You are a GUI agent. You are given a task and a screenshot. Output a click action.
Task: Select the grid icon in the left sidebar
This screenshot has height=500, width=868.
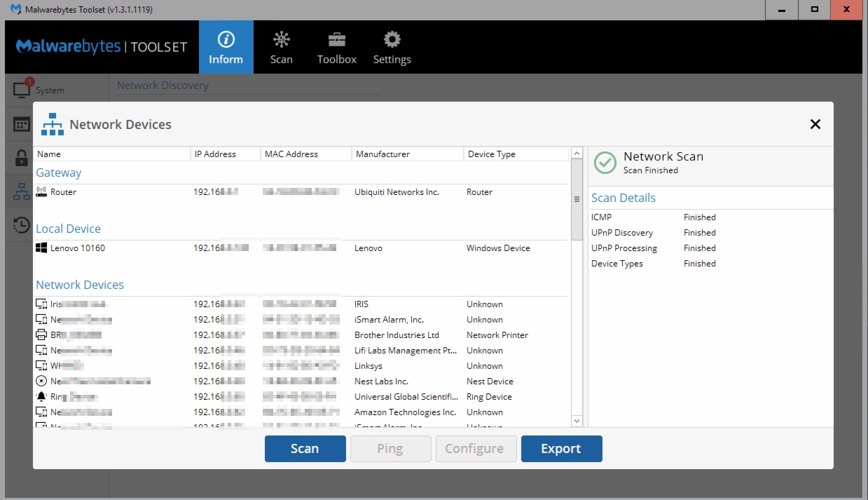(19, 123)
